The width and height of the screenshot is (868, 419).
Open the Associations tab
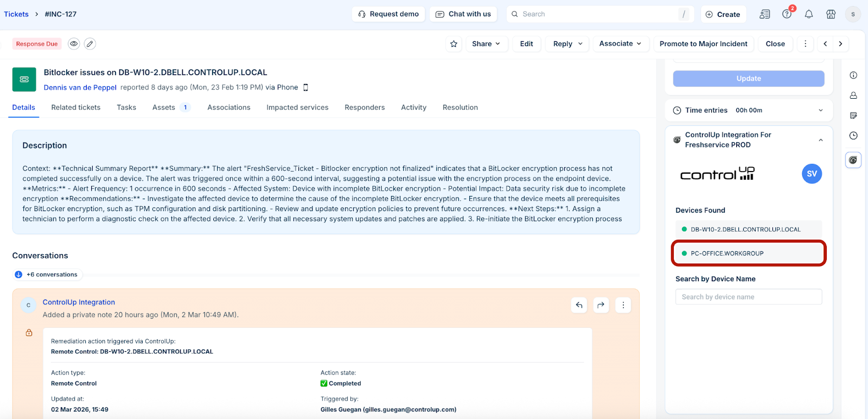[229, 107]
